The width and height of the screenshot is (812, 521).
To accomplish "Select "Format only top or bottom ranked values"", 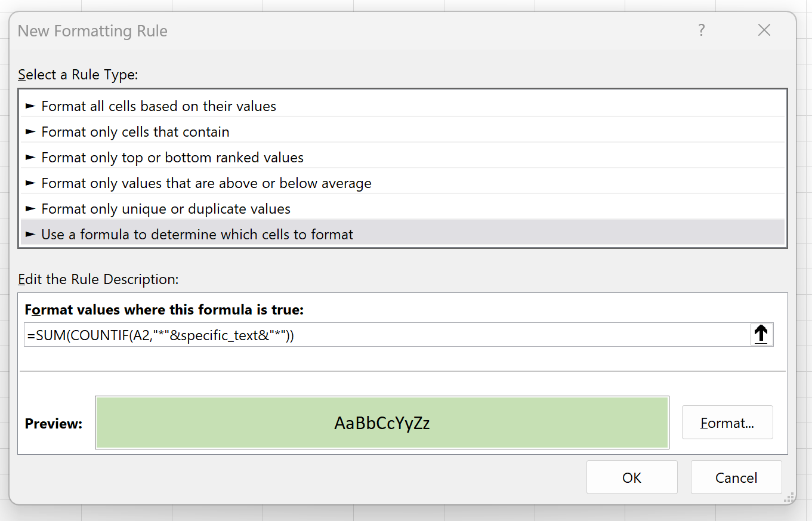I will 173,157.
